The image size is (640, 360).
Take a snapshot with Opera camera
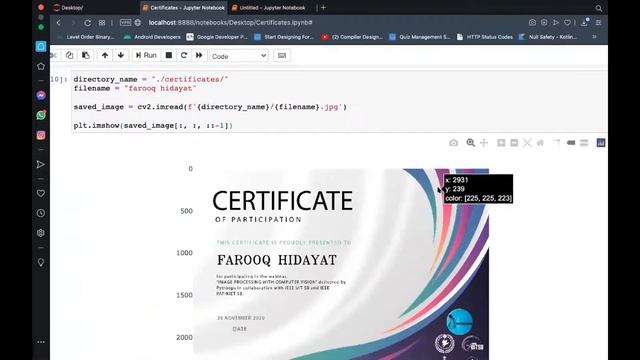532,22
